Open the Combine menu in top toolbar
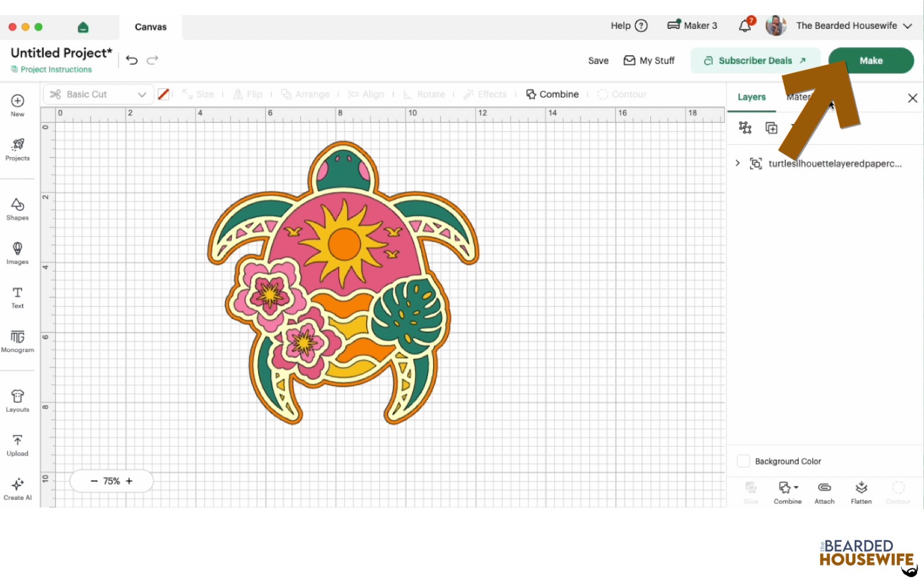This screenshot has height=587, width=924. pyautogui.click(x=552, y=94)
